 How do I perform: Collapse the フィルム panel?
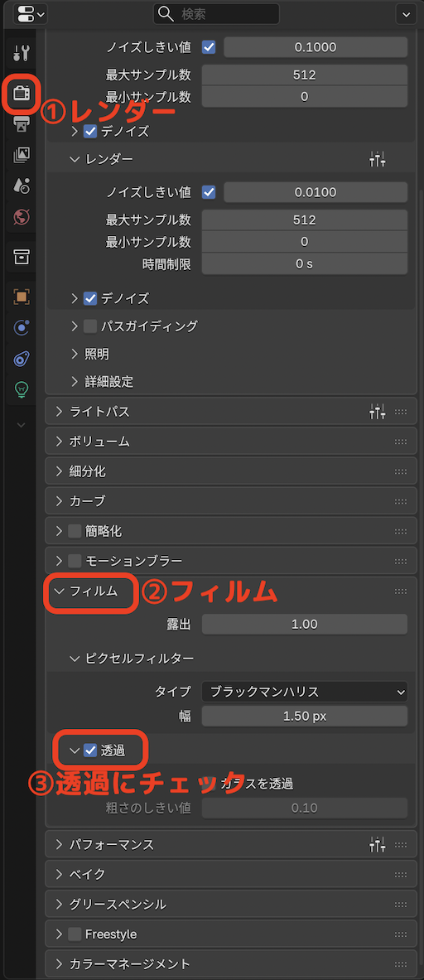(60, 591)
